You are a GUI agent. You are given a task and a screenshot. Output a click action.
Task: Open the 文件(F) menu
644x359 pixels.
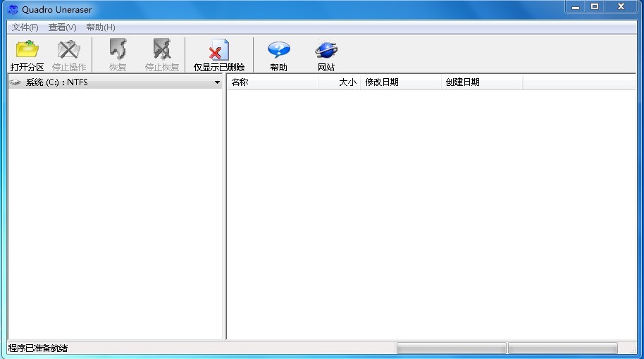pyautogui.click(x=25, y=27)
